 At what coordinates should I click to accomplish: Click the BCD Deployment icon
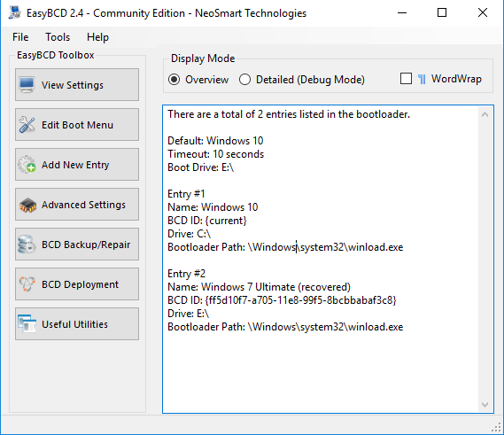coord(27,284)
